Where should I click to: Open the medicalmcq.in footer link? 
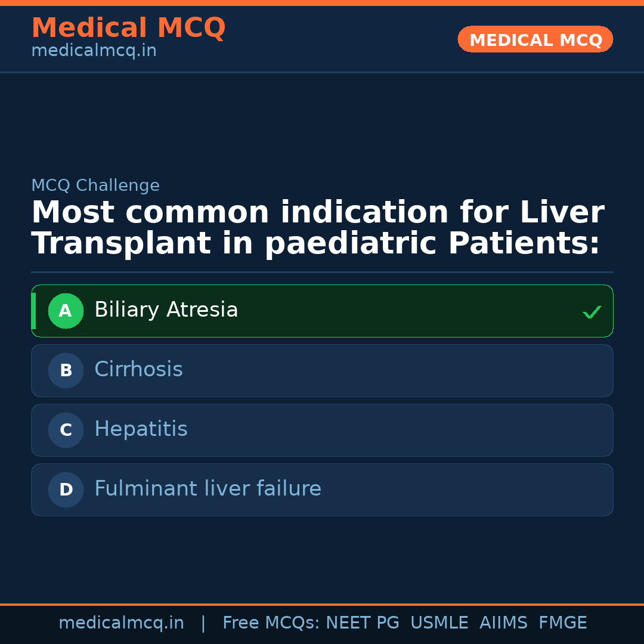[121, 623]
